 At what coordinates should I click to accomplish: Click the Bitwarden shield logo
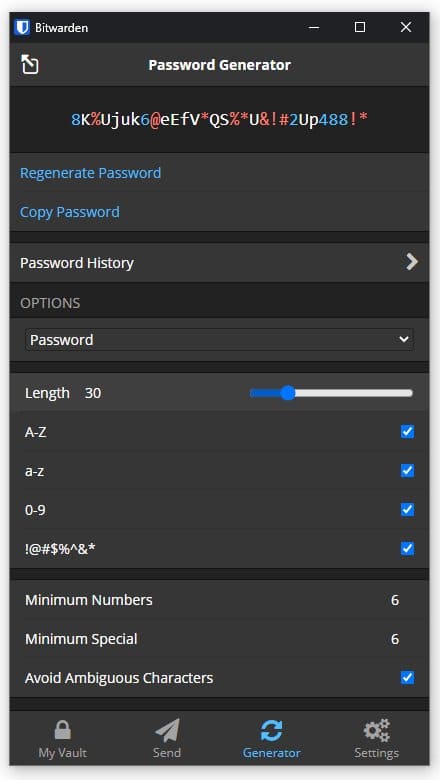22,27
